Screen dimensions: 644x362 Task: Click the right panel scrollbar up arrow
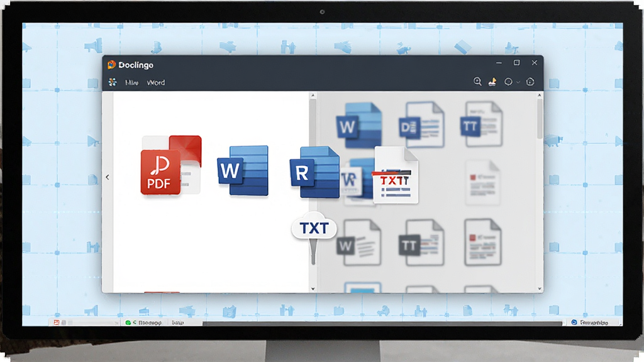540,96
